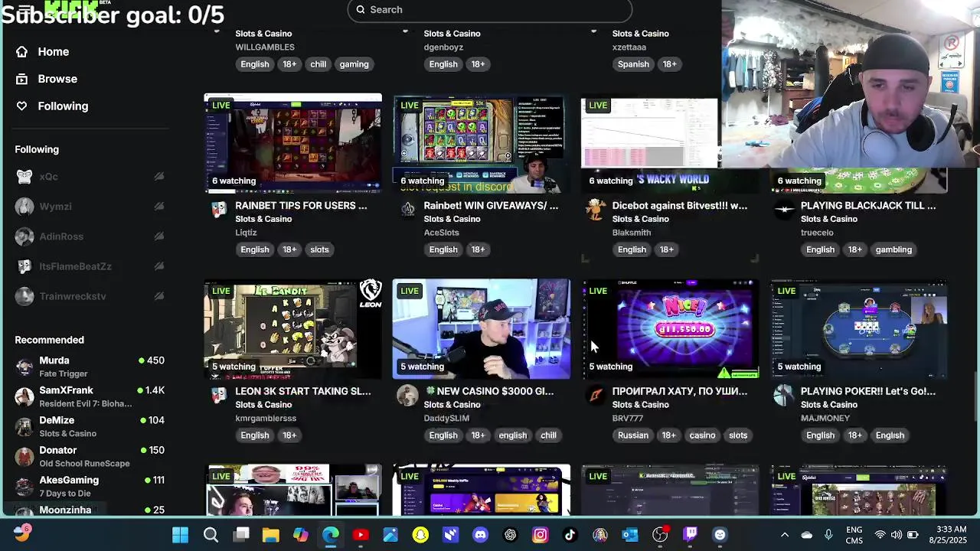Click Blaksmith channel avatar icon
This screenshot has height=551, width=980.
[x=596, y=210]
